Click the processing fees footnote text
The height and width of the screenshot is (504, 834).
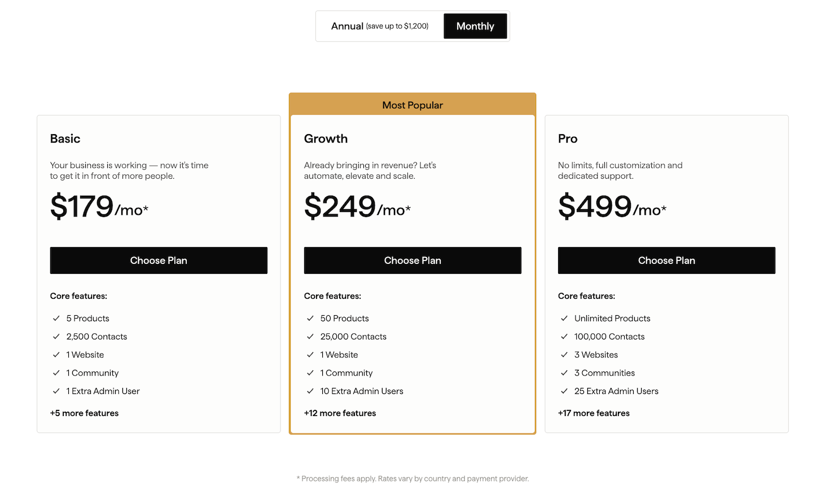[412, 479]
